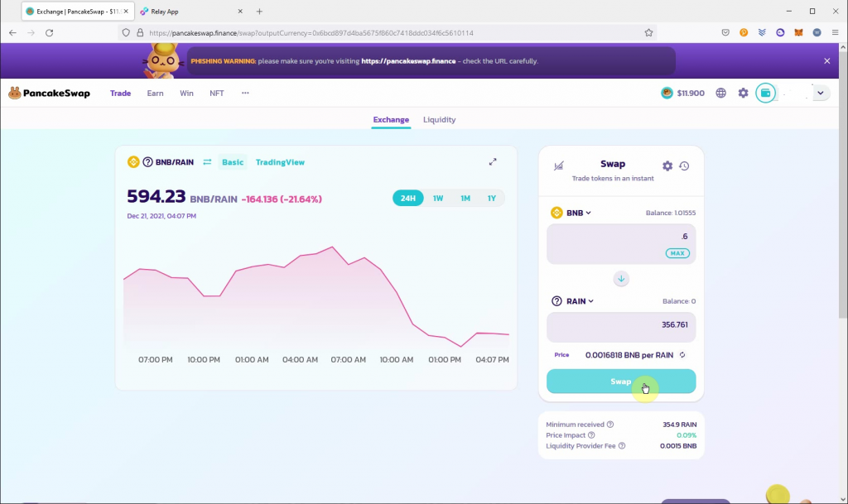The image size is (848, 504).
Task: Close the PancakeSwap Exchange browser tab
Action: tap(126, 12)
